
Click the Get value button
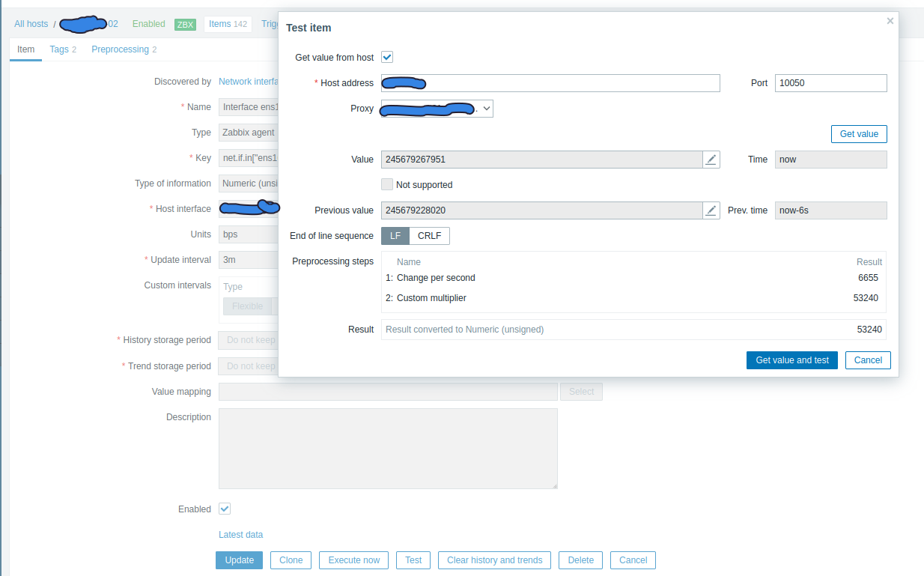point(859,134)
